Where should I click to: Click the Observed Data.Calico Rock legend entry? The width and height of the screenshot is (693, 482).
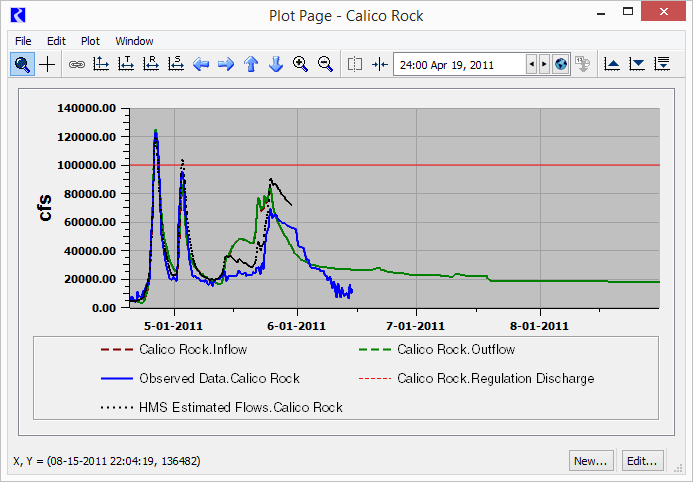pos(200,379)
